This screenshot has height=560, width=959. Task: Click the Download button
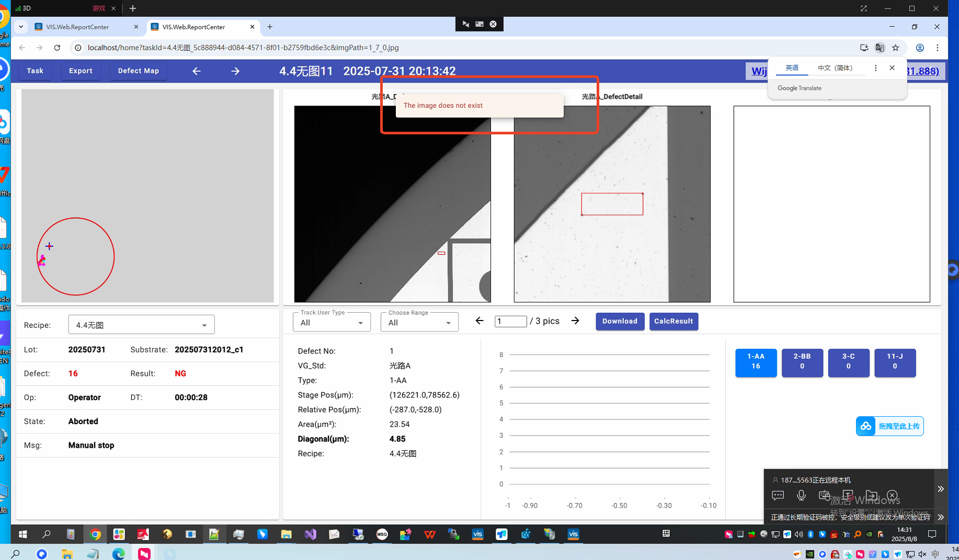click(x=620, y=321)
